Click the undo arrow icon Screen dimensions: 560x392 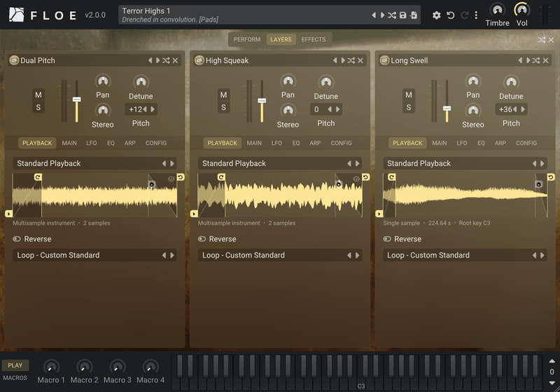point(451,15)
